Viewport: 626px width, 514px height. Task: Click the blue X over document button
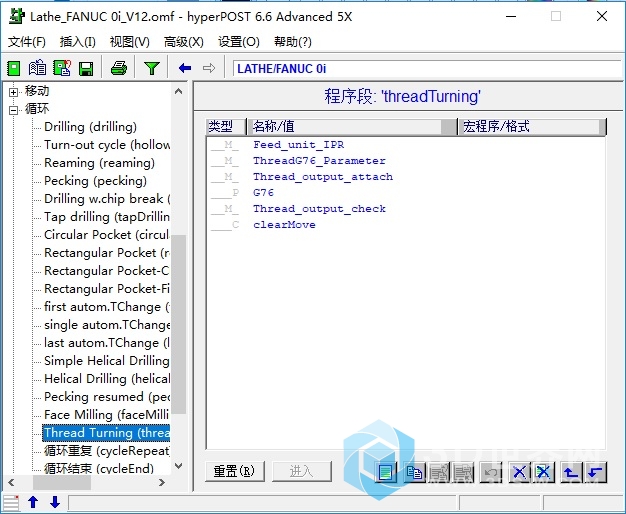coord(543,472)
